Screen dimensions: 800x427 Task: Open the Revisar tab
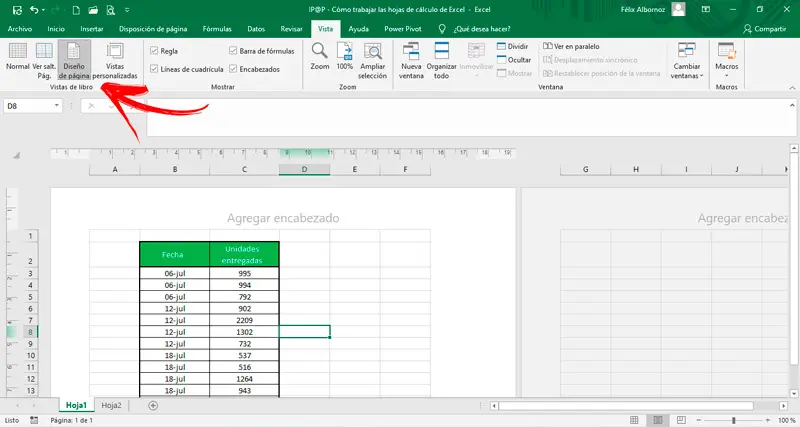pos(291,29)
